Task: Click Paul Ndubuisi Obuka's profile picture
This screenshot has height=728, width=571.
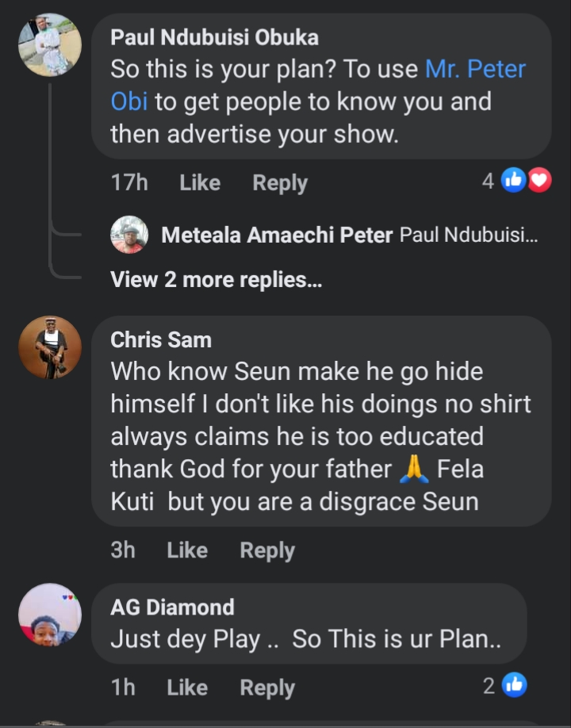Action: click(50, 45)
